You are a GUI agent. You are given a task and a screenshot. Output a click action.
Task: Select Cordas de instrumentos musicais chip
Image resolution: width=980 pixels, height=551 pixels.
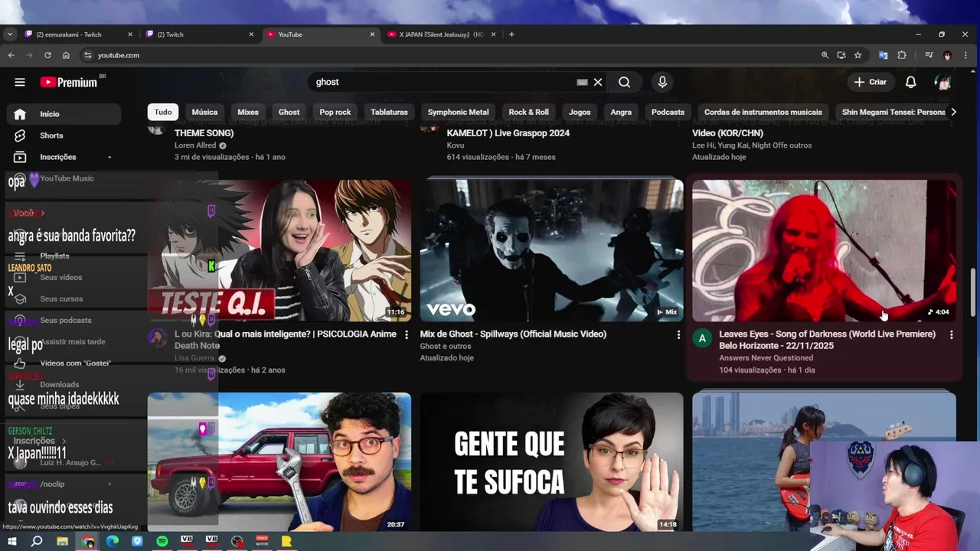tap(763, 112)
